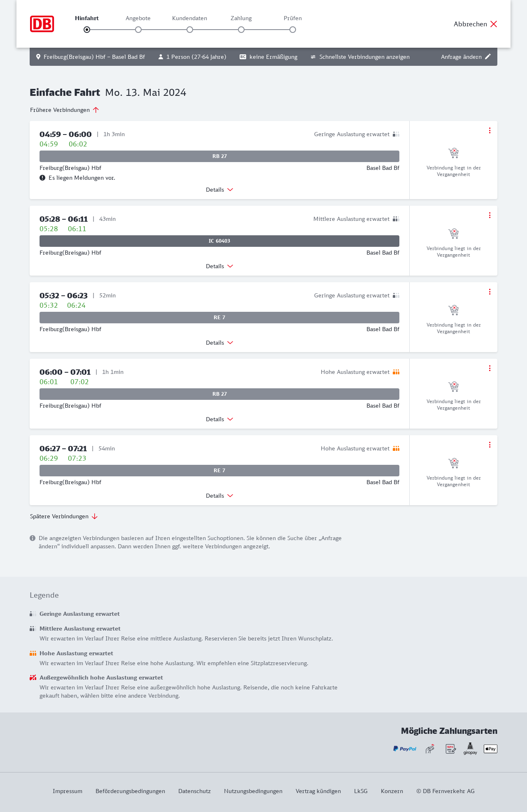Click warning icon for Es liegen Meldungen vor

(42, 178)
